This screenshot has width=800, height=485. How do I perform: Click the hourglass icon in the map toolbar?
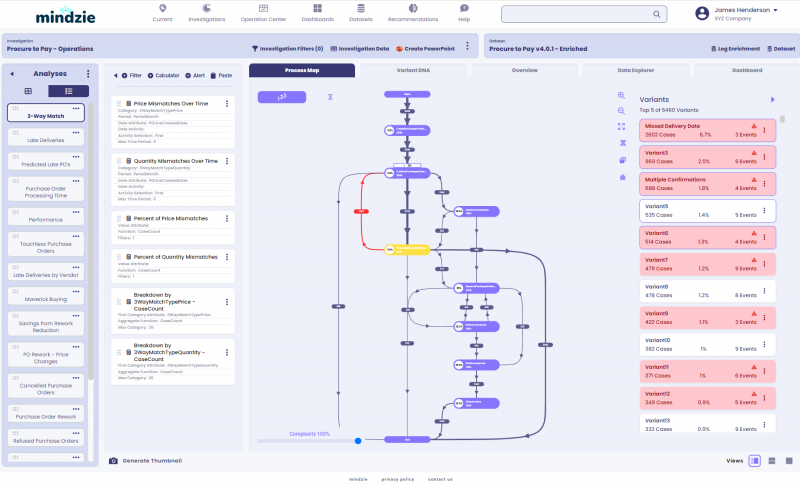coord(622,143)
